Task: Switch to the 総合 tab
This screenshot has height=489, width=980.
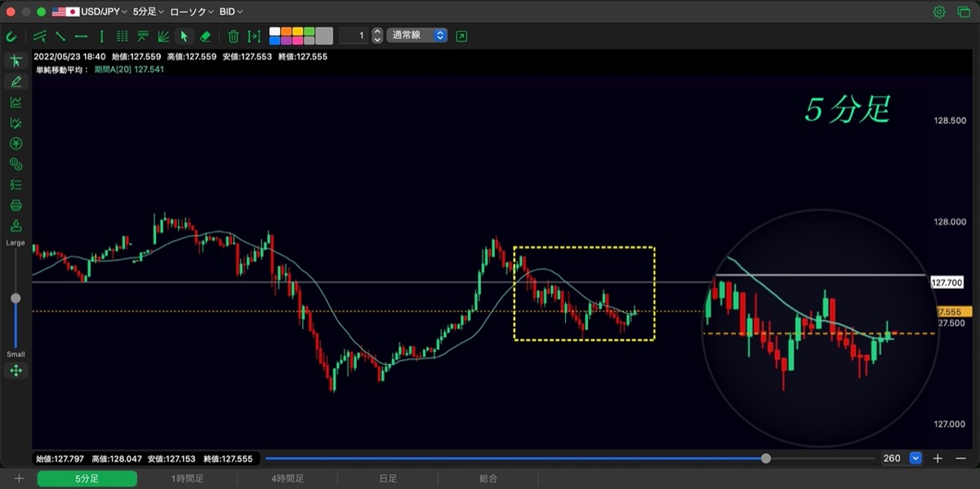Action: click(x=488, y=478)
